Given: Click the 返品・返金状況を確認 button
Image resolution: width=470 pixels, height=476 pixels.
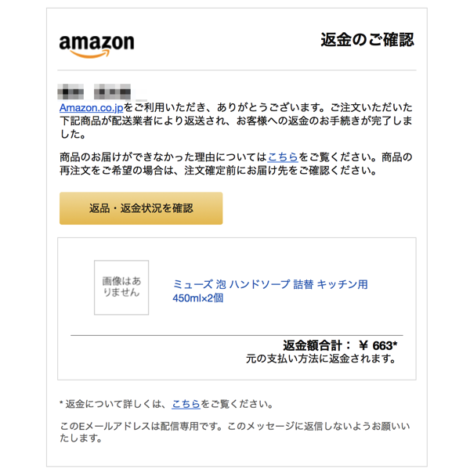Looking at the screenshot, I should (141, 208).
